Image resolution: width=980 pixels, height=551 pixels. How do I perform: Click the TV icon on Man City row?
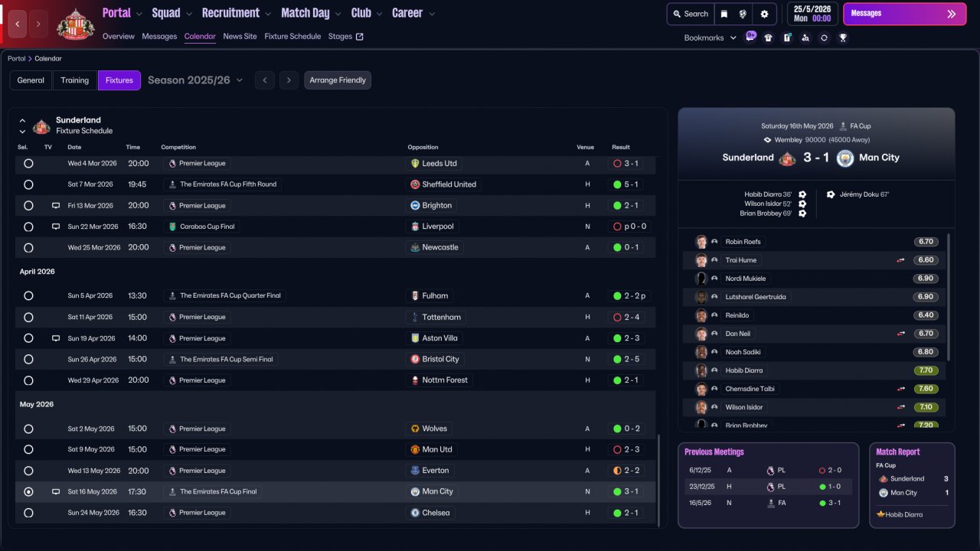[55, 492]
